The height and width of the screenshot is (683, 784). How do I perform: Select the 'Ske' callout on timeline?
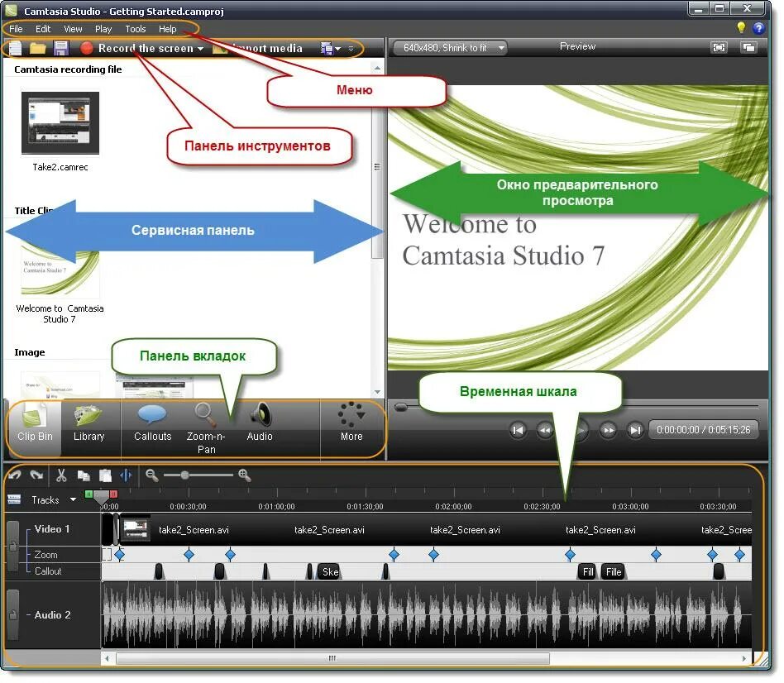(329, 572)
